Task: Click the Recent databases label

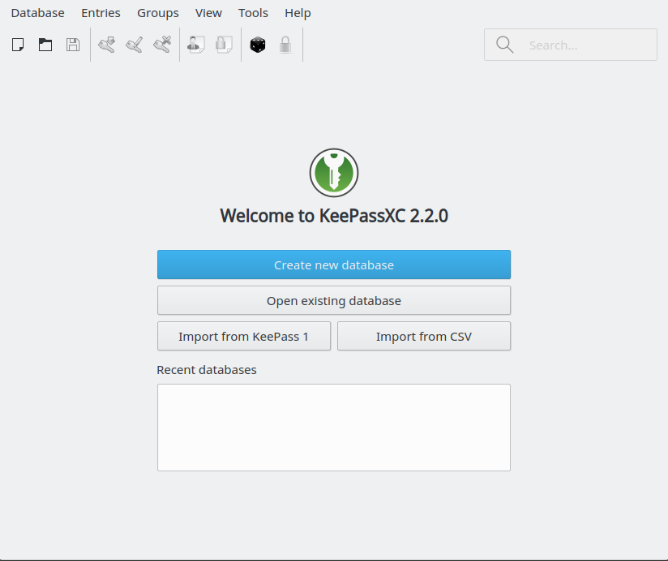Action: click(207, 370)
